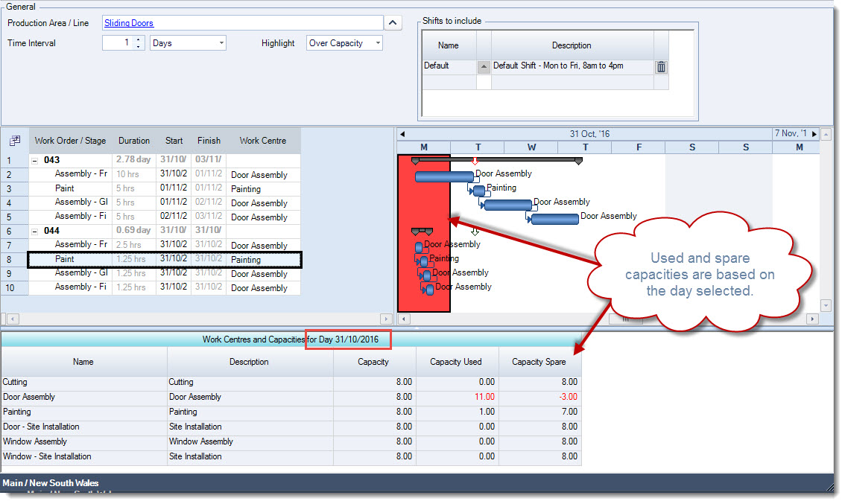Click the Painting bar of order 043
Image resolution: width=845 pixels, height=504 pixels.
pos(478,191)
